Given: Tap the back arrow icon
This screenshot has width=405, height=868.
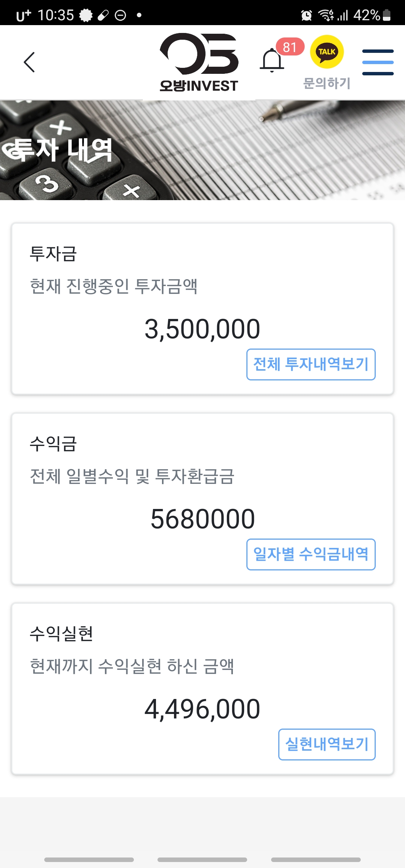Looking at the screenshot, I should [29, 62].
